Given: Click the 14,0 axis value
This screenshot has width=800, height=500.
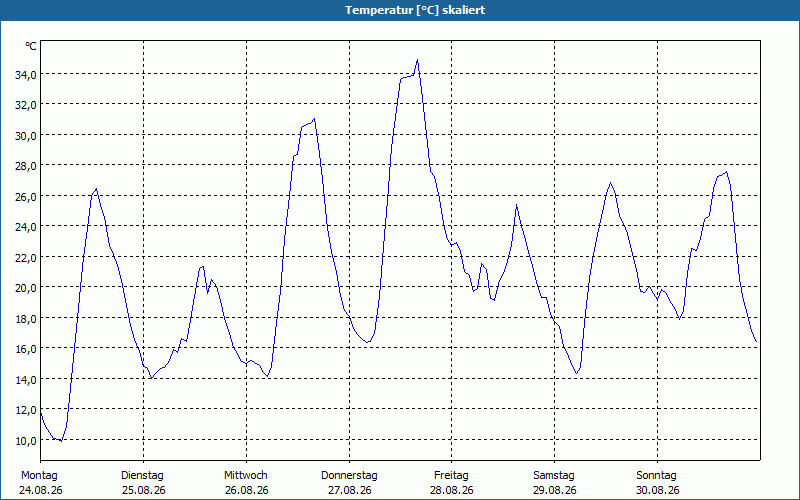Looking at the screenshot, I should point(26,380).
